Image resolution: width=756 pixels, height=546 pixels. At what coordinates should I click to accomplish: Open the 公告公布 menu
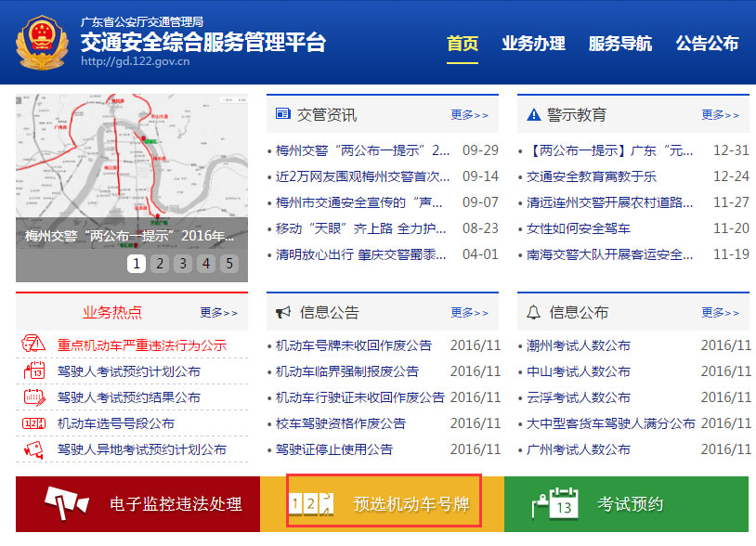[x=708, y=43]
